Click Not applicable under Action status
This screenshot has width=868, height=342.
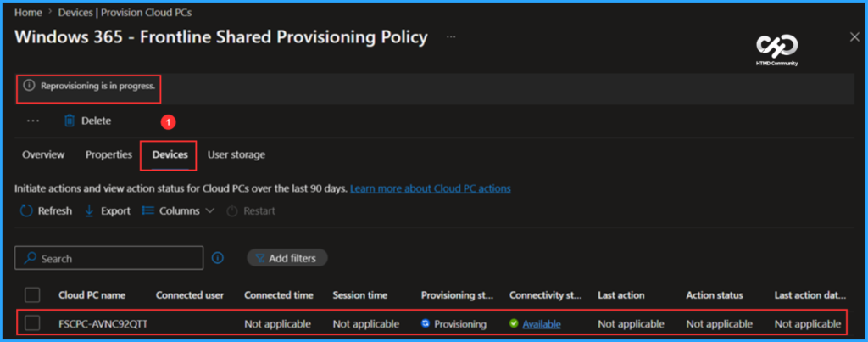pyautogui.click(x=719, y=324)
